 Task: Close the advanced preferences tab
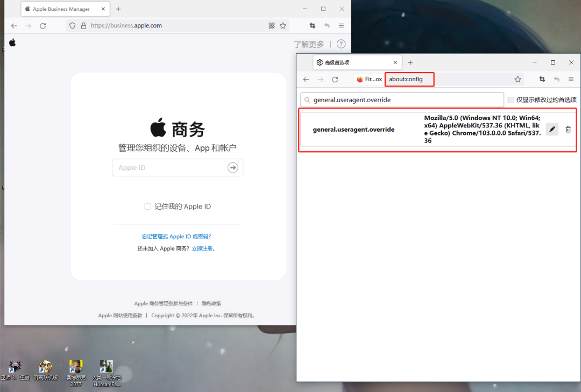tap(395, 62)
